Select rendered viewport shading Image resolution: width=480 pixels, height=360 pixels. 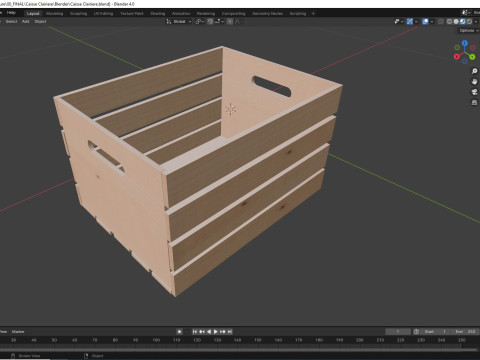[469, 21]
